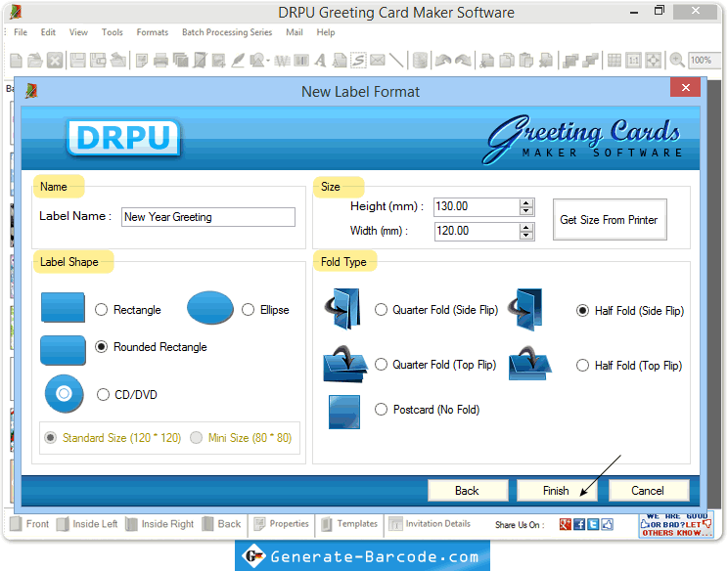Click the Database toolbar icon
The width and height of the screenshot is (728, 571).
[420, 61]
